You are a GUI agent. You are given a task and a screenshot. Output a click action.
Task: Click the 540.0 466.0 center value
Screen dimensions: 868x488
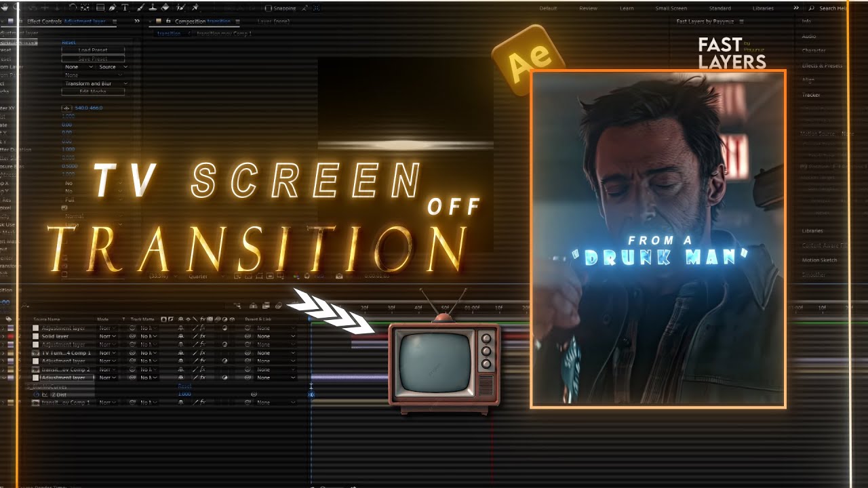click(x=88, y=108)
